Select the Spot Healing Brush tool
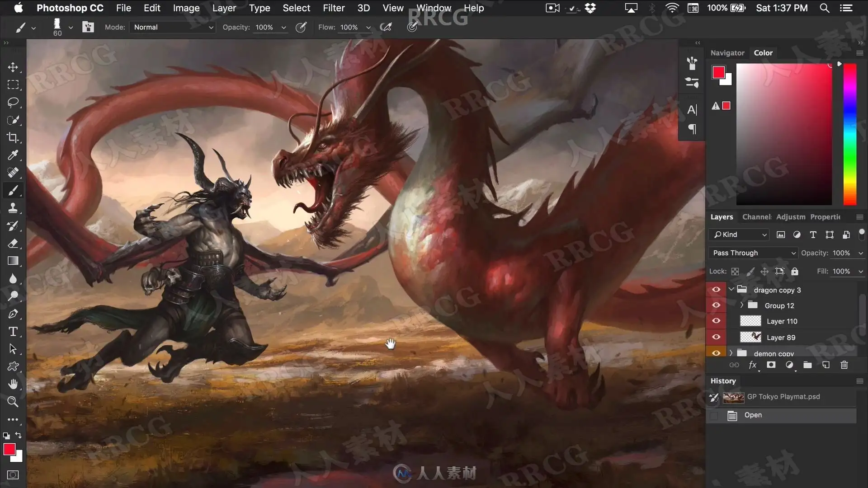Viewport: 868px width, 488px height. point(13,173)
